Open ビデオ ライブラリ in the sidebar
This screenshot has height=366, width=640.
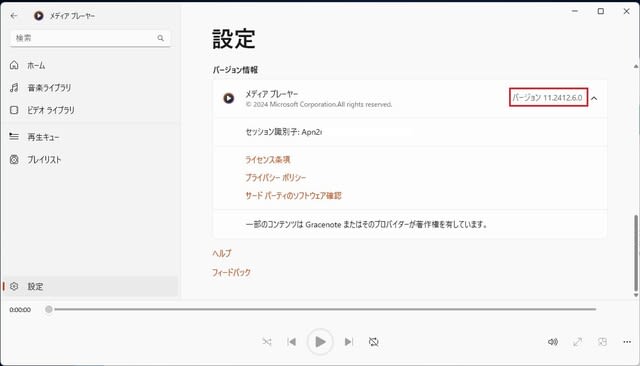(90, 110)
